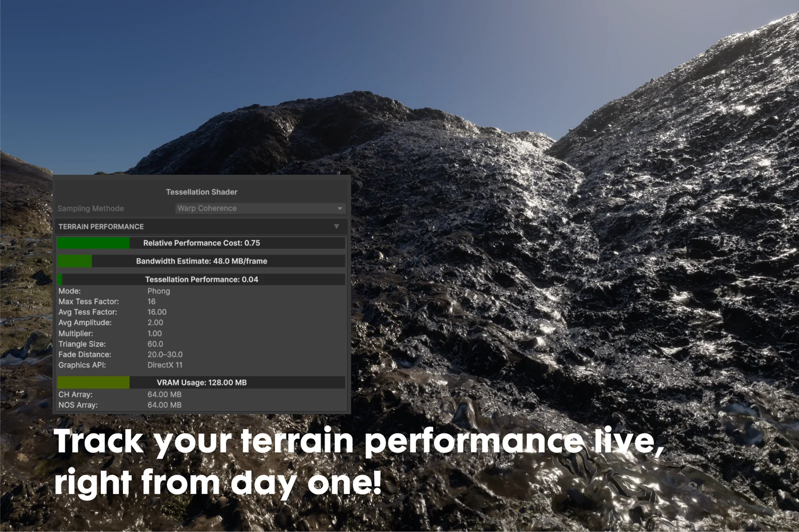799x532 pixels.
Task: Click the CH Array: label
Action: click(75, 394)
